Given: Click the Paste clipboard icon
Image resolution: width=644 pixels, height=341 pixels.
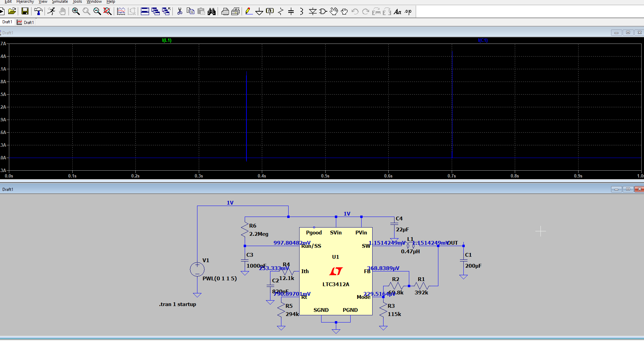Looking at the screenshot, I should tap(201, 11).
